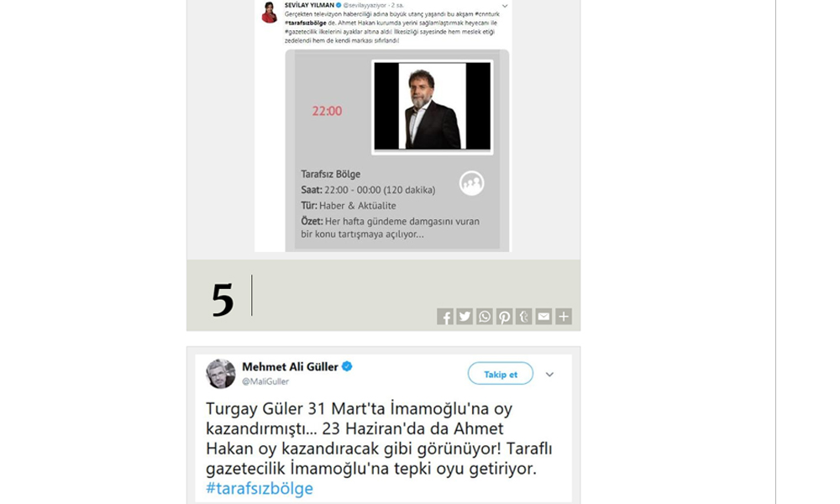Click the Tarafsız Bölge audience group icon
Image resolution: width=840 pixels, height=504 pixels.
472,183
